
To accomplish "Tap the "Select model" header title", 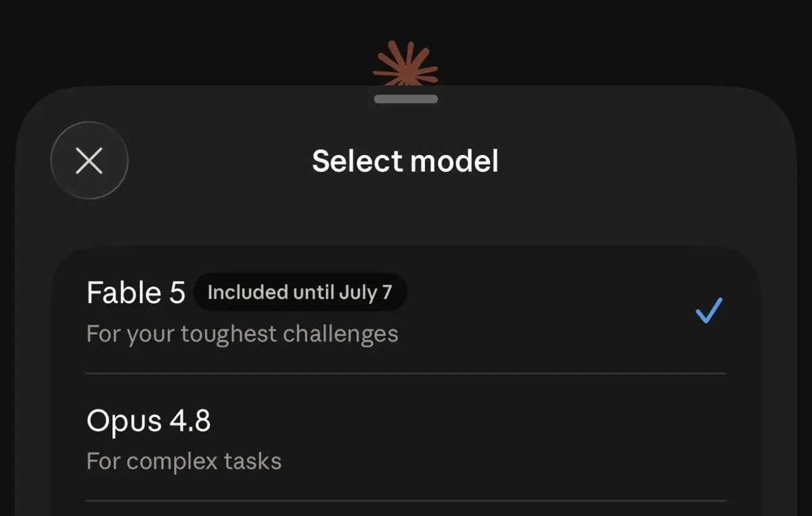I will (x=405, y=161).
